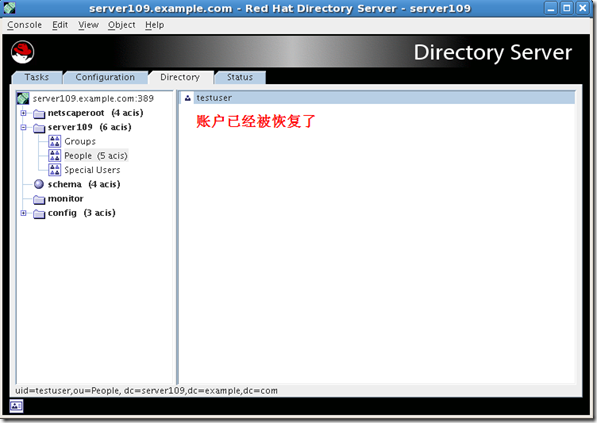Click the window title bar application icon
This screenshot has height=423, width=597.
(x=10, y=8)
